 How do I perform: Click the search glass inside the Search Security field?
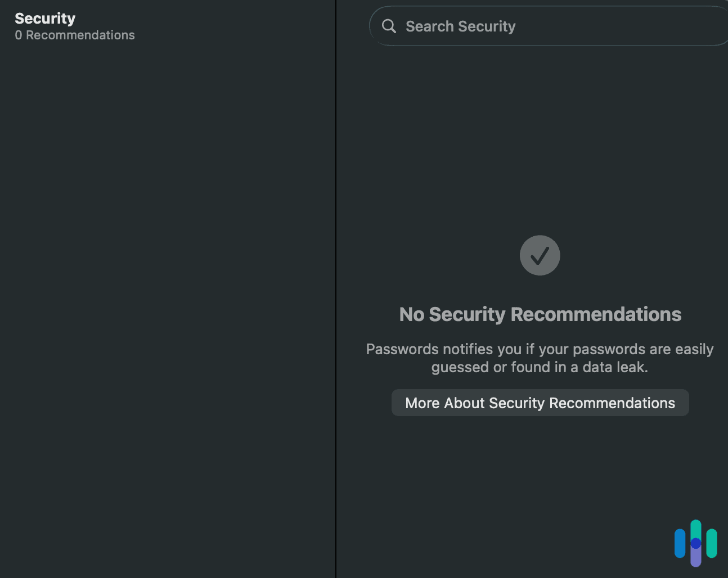pos(389,26)
